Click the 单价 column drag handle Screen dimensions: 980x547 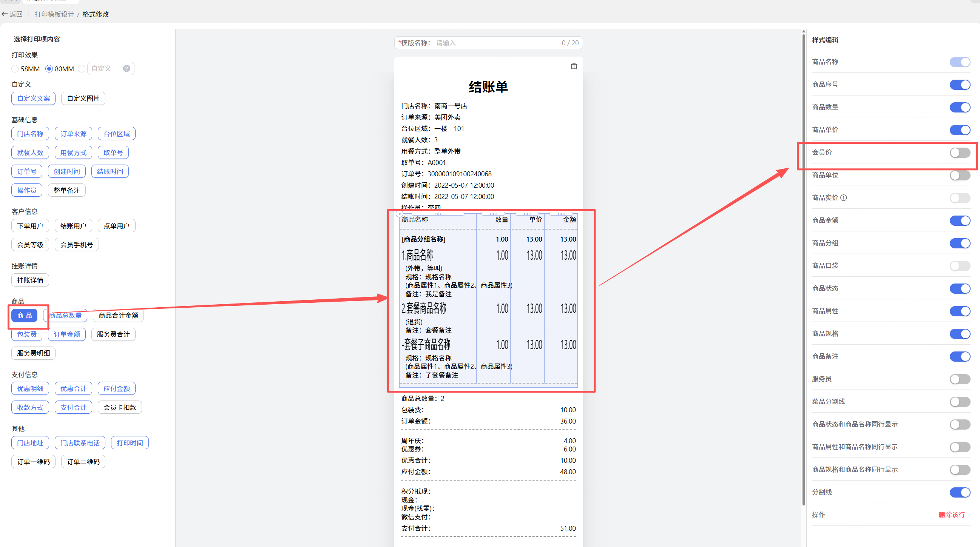click(x=527, y=214)
